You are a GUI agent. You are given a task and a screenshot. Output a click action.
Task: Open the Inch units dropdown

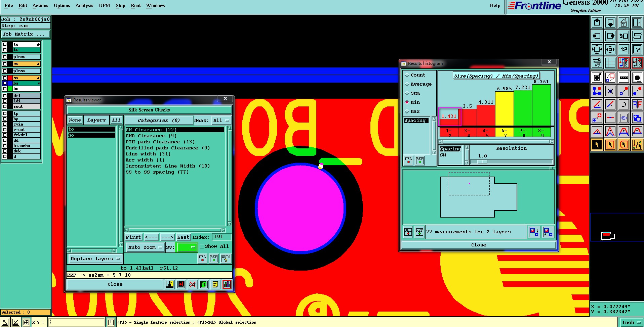click(x=631, y=322)
